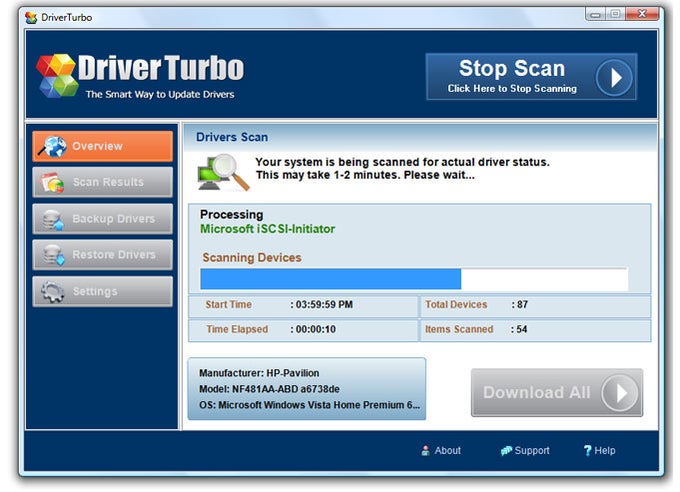Click the Time Elapsed value 00:00:10
Viewport: 680px width, 492px height.
(316, 329)
